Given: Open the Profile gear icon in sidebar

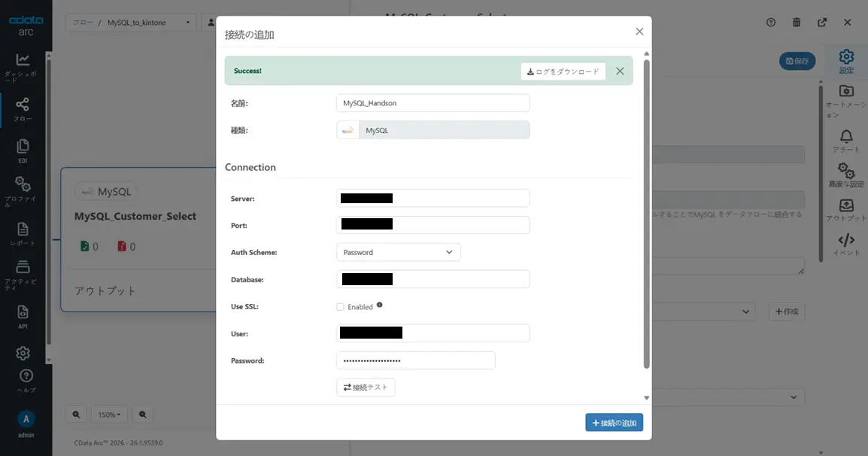Looking at the screenshot, I should point(23,185).
